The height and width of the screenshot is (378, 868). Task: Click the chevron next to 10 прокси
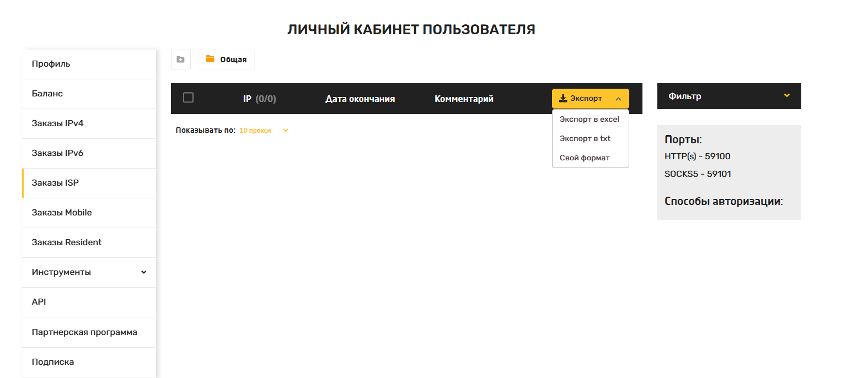pos(286,131)
